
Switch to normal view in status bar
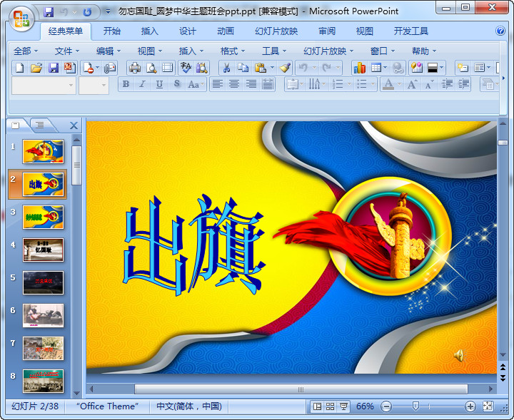317,406
